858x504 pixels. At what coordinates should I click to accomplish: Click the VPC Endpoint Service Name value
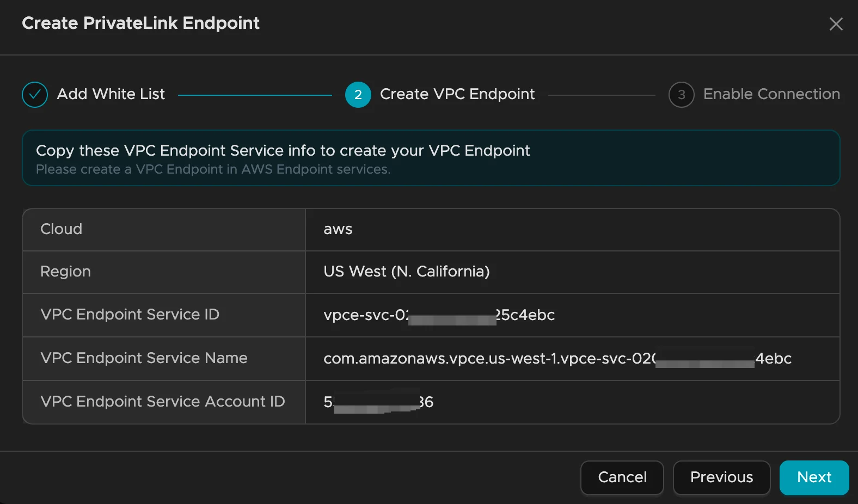point(556,359)
